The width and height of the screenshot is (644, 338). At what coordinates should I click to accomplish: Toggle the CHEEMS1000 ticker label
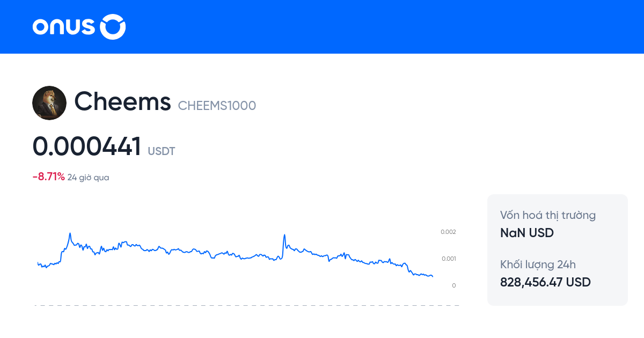tap(217, 106)
